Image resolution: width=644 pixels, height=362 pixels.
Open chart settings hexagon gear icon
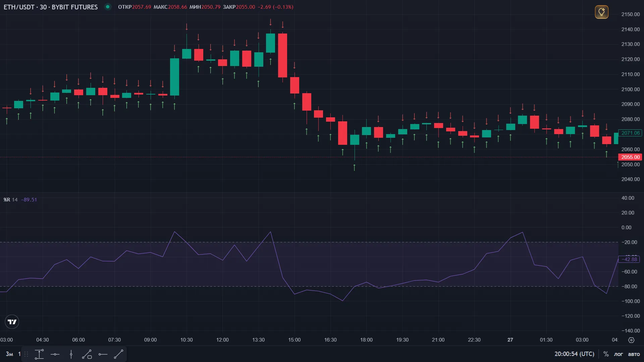pos(631,340)
